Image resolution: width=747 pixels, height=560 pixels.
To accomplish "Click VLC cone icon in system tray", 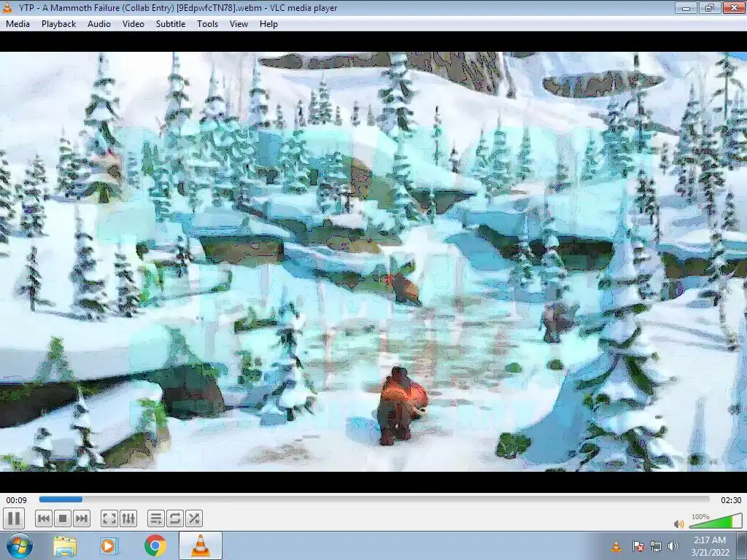I will 616,546.
